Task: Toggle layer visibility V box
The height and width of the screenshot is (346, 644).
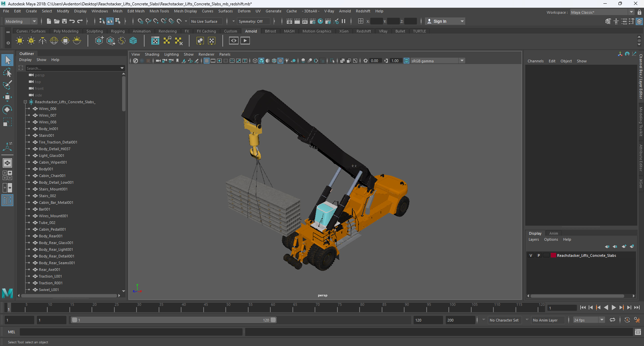Action: [x=531, y=255]
